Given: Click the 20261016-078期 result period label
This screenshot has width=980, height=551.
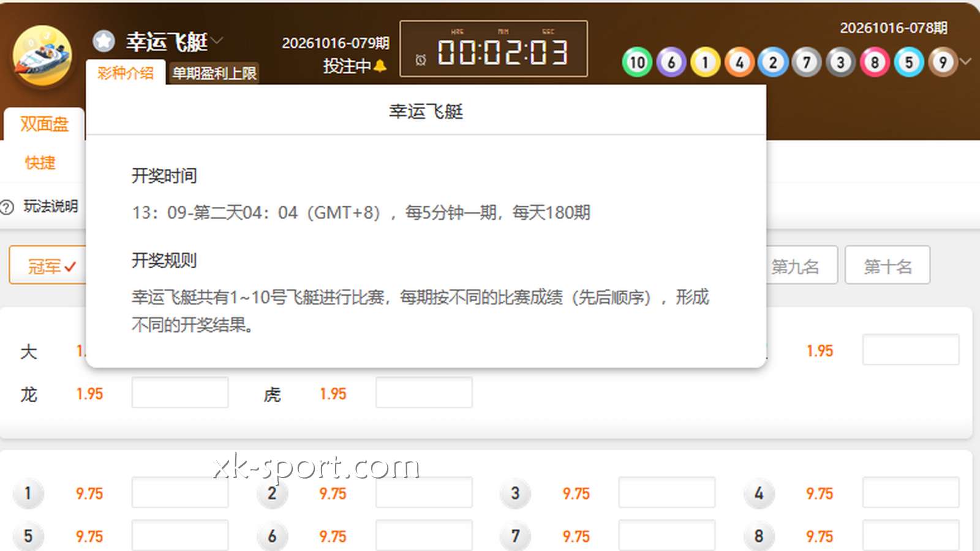Looking at the screenshot, I should tap(894, 28).
